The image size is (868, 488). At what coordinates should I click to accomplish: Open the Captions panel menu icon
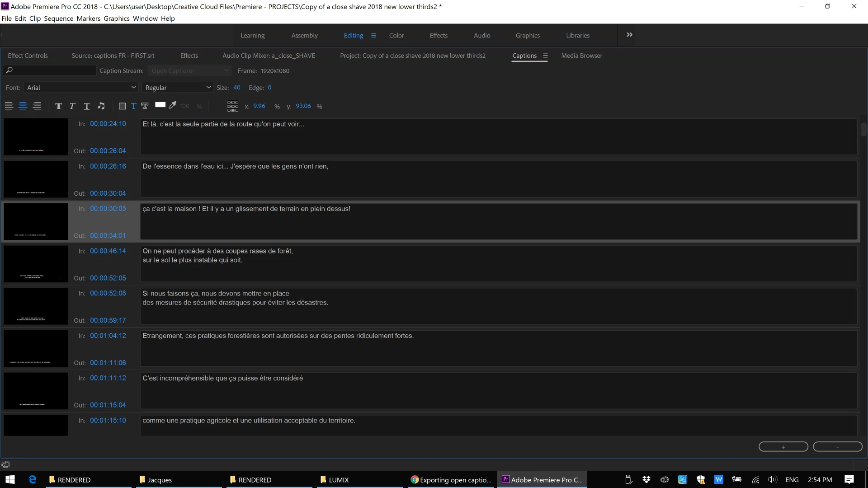pyautogui.click(x=545, y=56)
